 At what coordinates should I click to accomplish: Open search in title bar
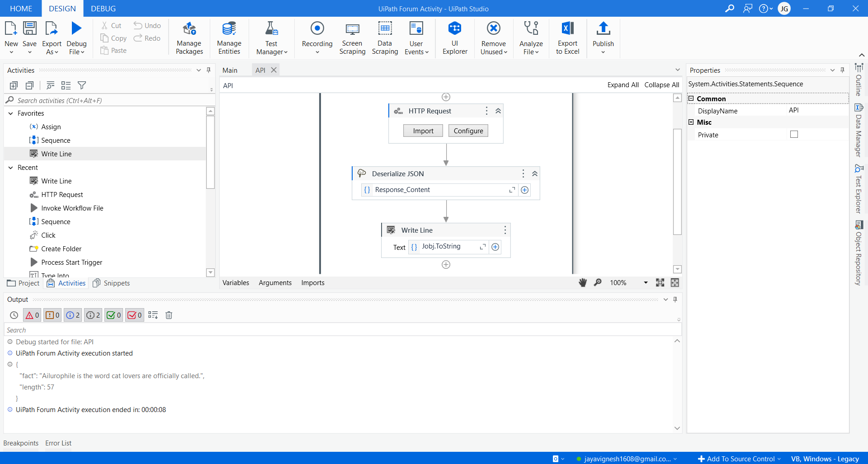[729, 9]
